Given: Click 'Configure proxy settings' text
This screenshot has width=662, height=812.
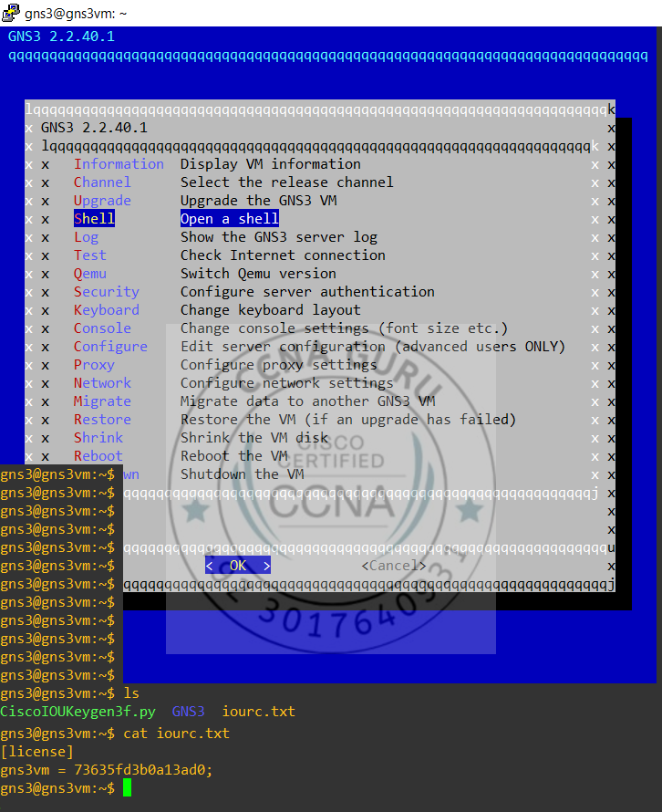Looking at the screenshot, I should (x=279, y=365).
